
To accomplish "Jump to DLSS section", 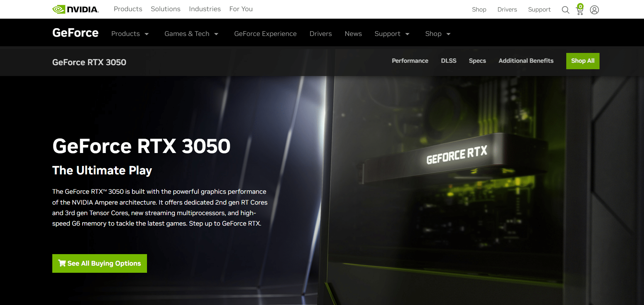I will (448, 61).
